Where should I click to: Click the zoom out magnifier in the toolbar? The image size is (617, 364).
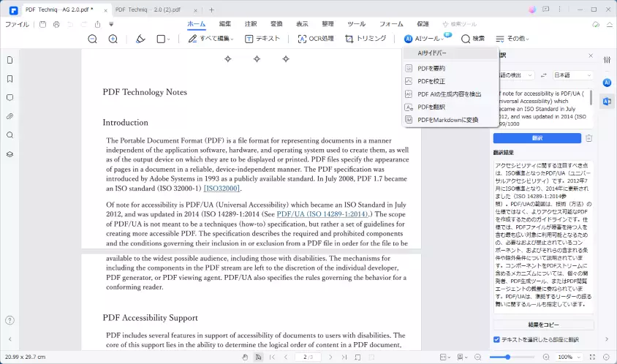pos(92,39)
